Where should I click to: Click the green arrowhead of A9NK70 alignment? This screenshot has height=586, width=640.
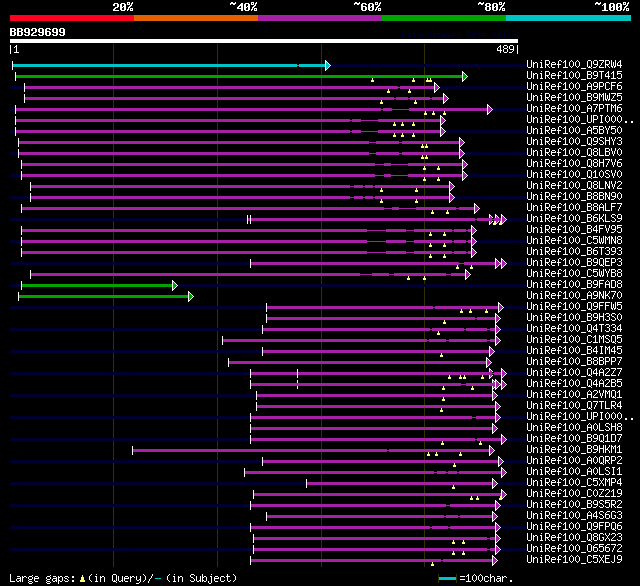pyautogui.click(x=191, y=296)
